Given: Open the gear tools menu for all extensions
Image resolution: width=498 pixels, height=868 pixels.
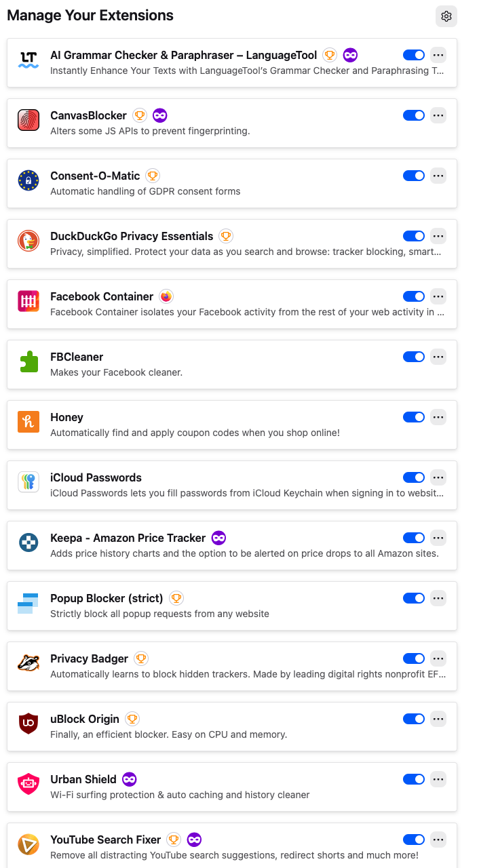Looking at the screenshot, I should point(446,16).
